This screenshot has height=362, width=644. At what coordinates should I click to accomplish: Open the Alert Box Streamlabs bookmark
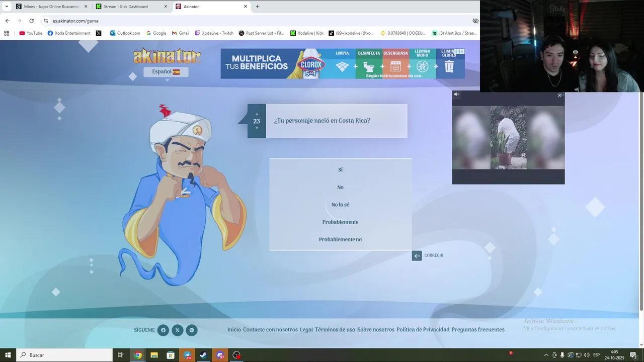(454, 33)
